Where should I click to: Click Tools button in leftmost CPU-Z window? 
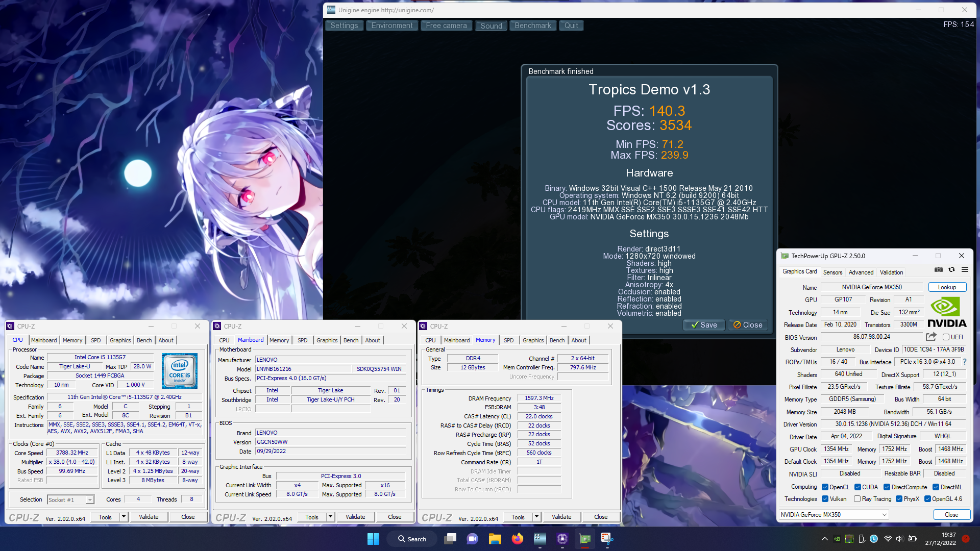tap(105, 517)
